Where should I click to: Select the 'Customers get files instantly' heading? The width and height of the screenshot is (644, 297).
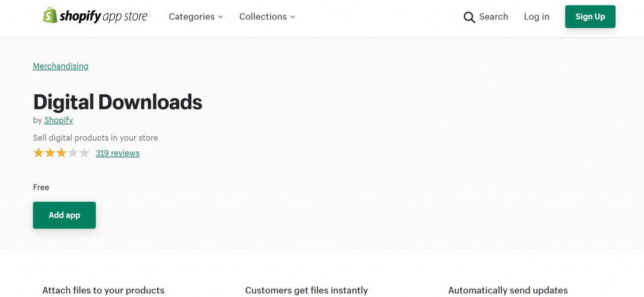coord(306,291)
